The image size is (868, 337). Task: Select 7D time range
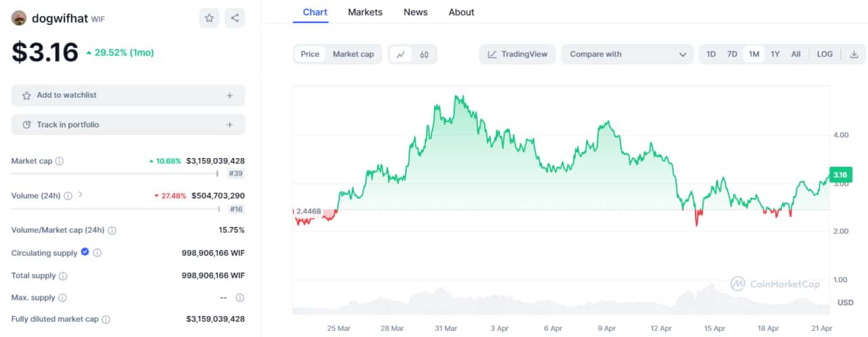[x=732, y=54]
